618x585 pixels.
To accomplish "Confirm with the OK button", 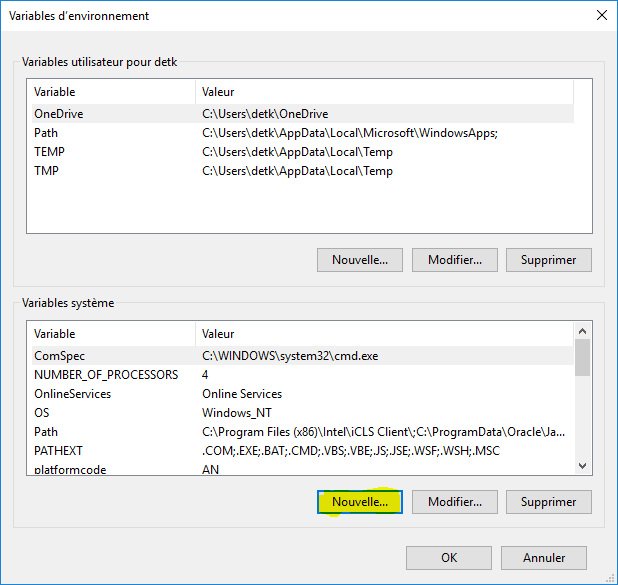I will pyautogui.click(x=448, y=558).
